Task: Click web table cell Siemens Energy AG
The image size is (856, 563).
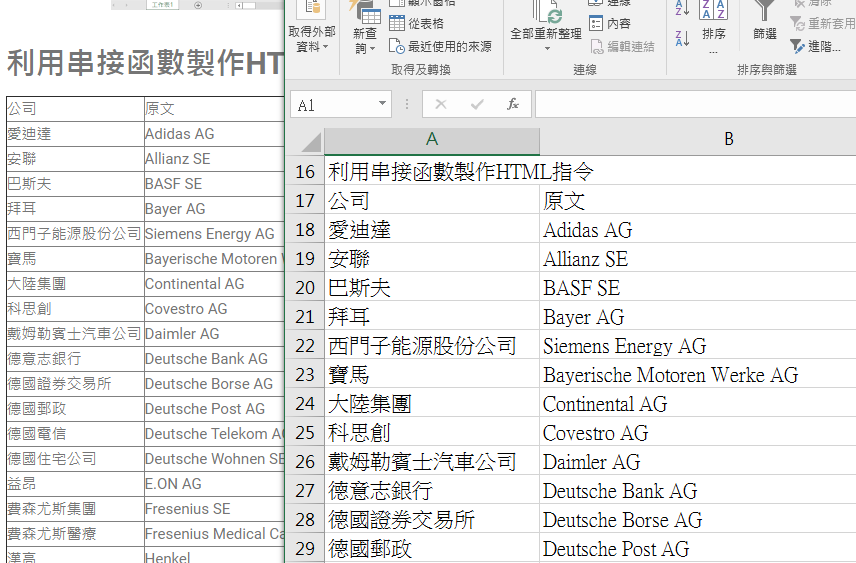Action: pos(214,234)
